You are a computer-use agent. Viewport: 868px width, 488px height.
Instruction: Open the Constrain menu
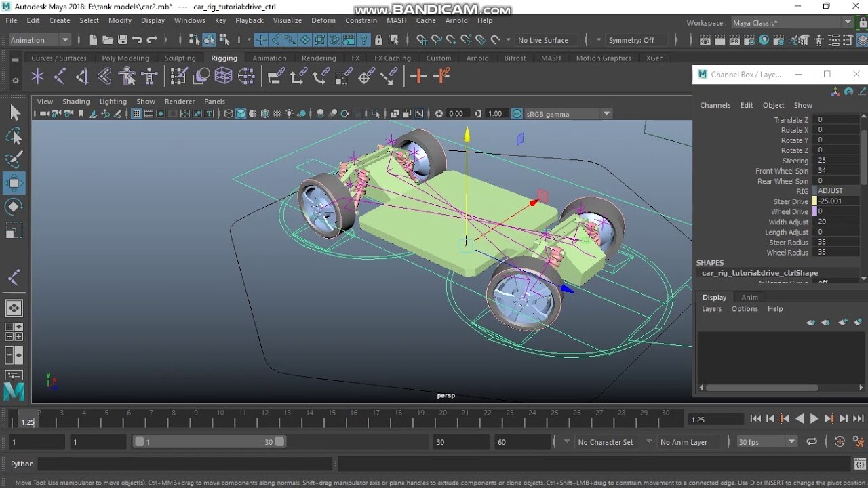[361, 20]
